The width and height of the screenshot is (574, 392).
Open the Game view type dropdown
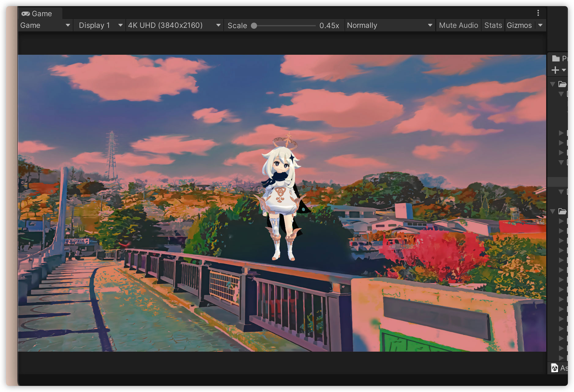pos(45,25)
